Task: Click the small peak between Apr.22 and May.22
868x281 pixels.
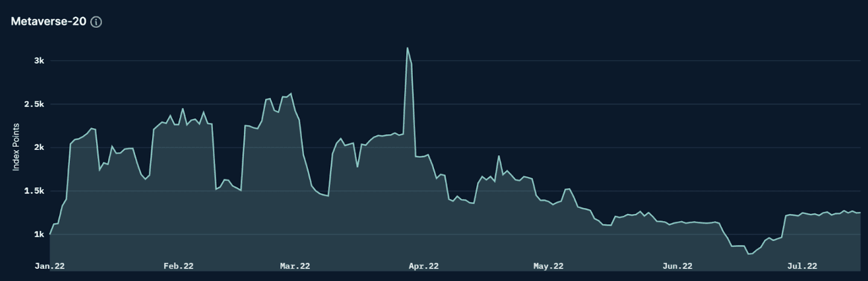Action: (499, 157)
